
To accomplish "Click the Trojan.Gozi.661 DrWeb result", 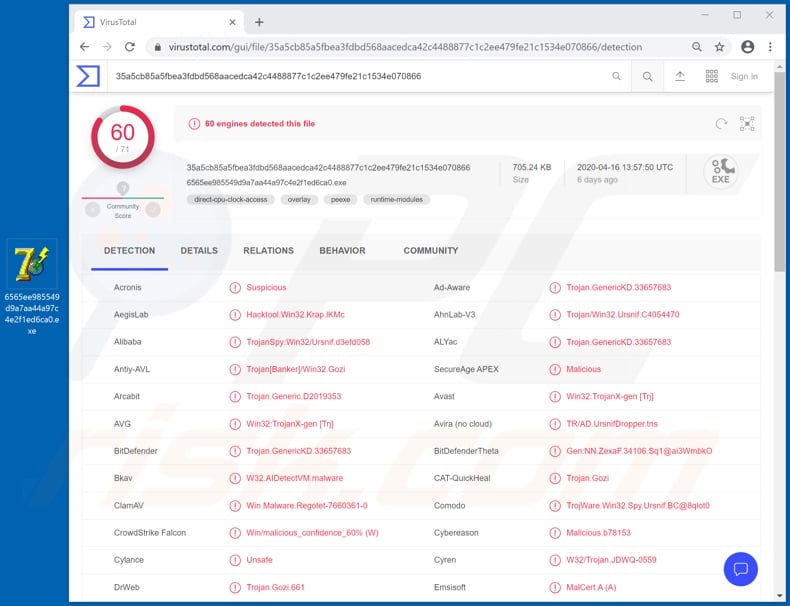I will point(275,587).
